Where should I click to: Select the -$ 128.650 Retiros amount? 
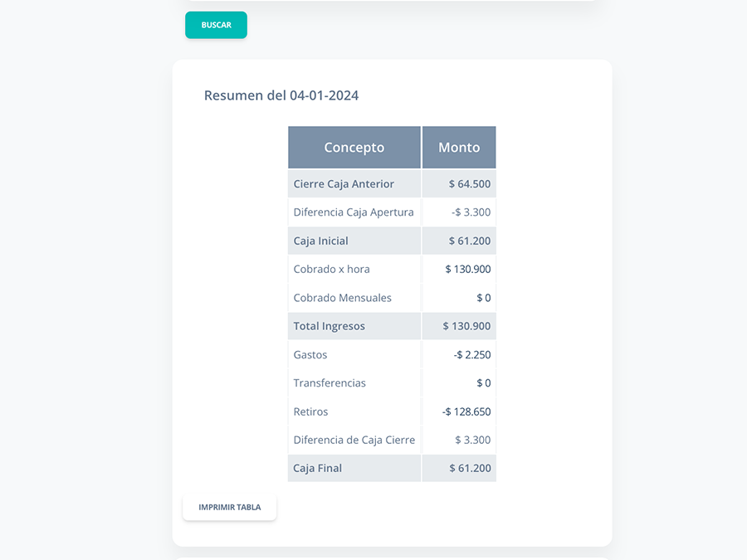[466, 411]
